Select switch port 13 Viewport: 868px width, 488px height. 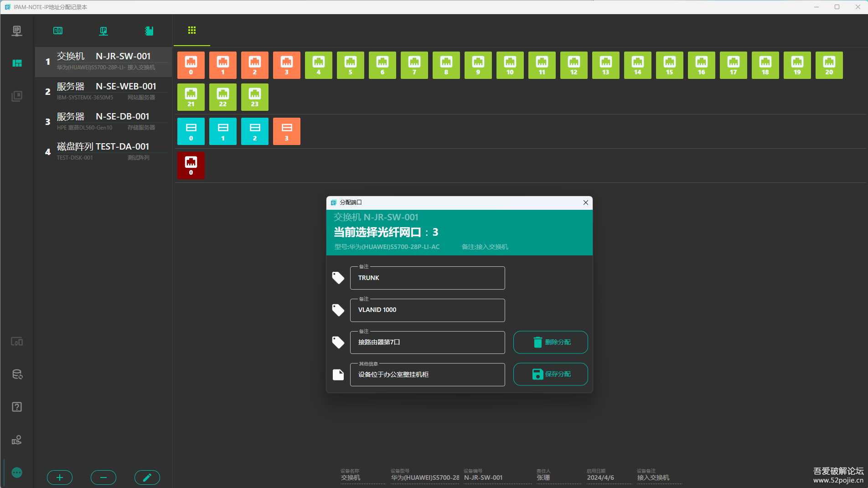tap(606, 65)
